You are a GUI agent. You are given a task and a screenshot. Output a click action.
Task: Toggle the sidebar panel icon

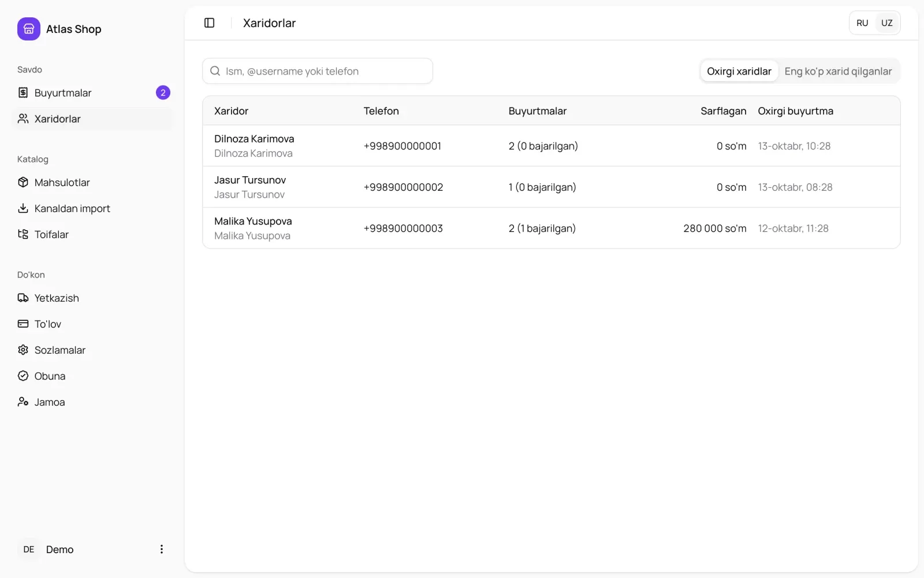pos(210,23)
